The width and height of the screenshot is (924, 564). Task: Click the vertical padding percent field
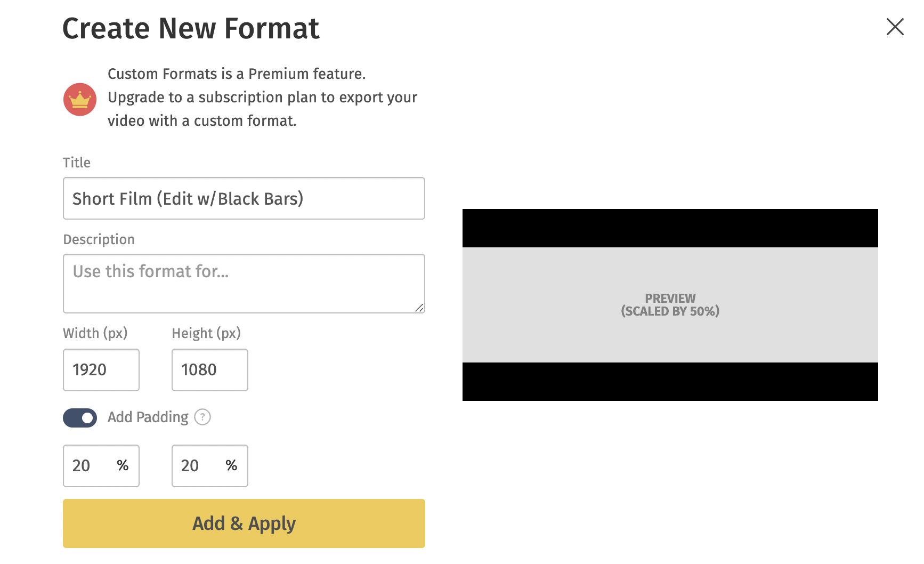pos(210,466)
